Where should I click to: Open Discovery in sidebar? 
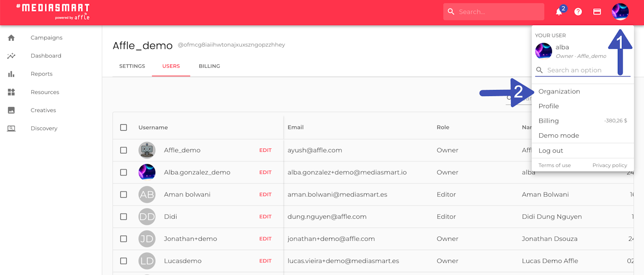click(x=44, y=128)
